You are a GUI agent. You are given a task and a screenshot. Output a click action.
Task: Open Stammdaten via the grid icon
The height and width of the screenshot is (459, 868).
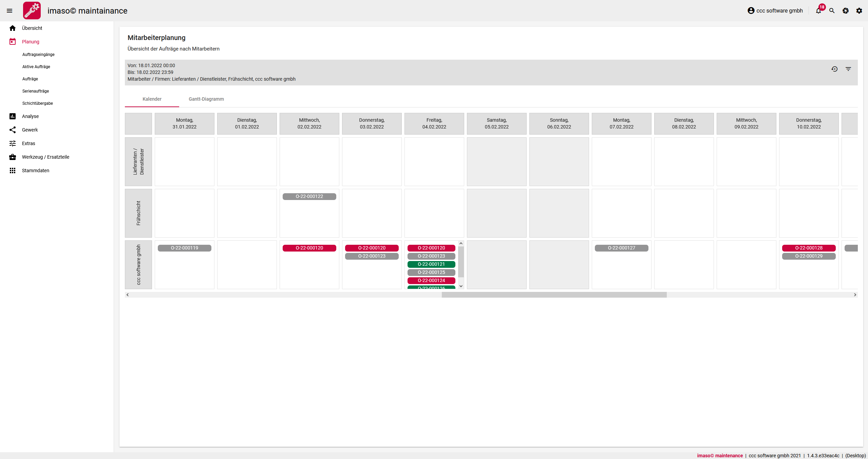pyautogui.click(x=13, y=170)
